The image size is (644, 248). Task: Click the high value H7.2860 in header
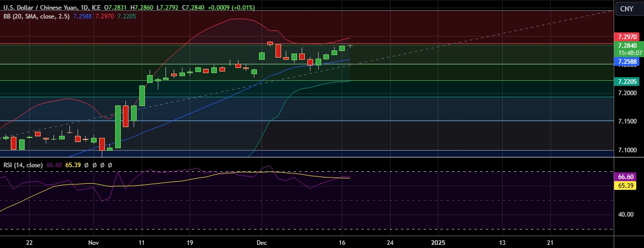pos(142,8)
